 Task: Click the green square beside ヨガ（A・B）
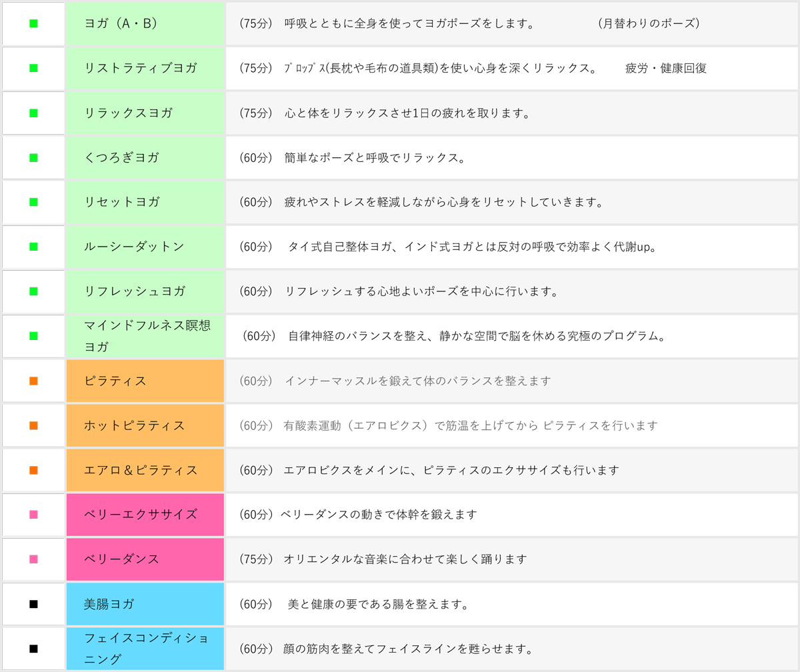pos(33,23)
